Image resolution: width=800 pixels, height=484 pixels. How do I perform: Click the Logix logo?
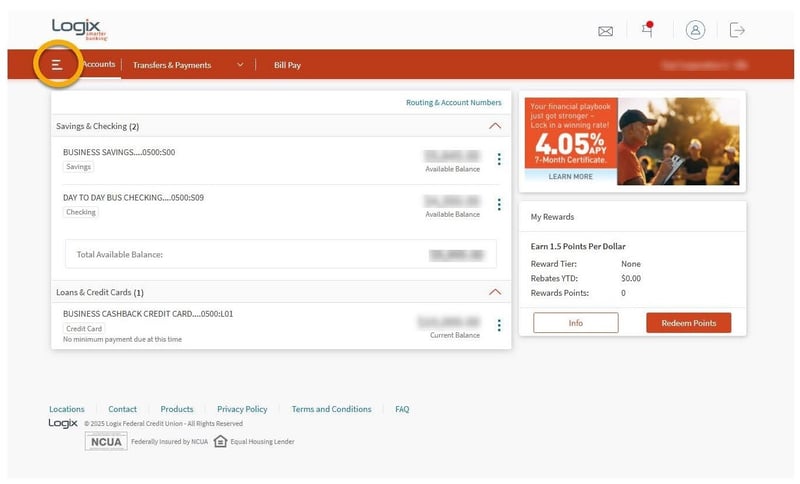tap(79, 29)
